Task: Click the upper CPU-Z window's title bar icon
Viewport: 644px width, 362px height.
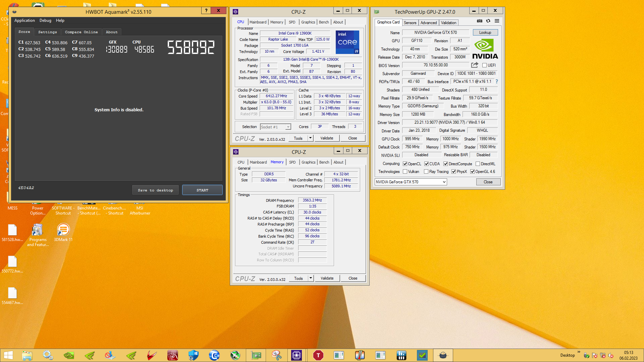Action: point(235,11)
